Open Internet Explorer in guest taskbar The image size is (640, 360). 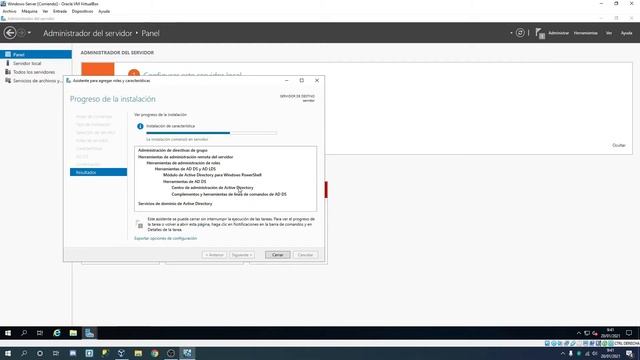coord(57,333)
